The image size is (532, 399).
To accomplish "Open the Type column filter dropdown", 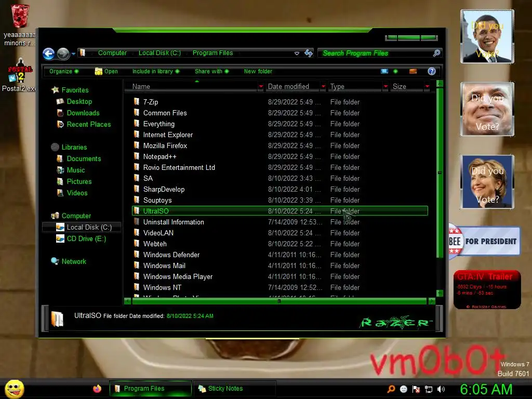I will tap(385, 87).
